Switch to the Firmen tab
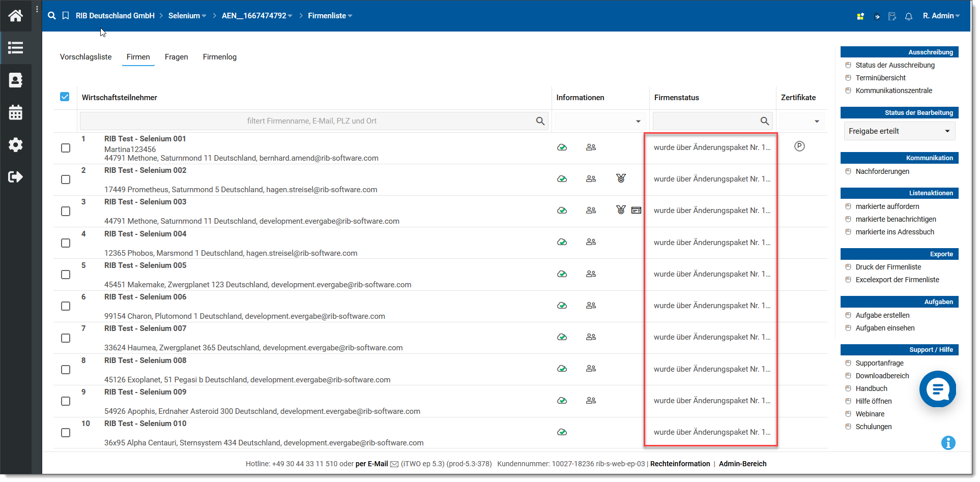This screenshot has width=980, height=482. tap(138, 57)
